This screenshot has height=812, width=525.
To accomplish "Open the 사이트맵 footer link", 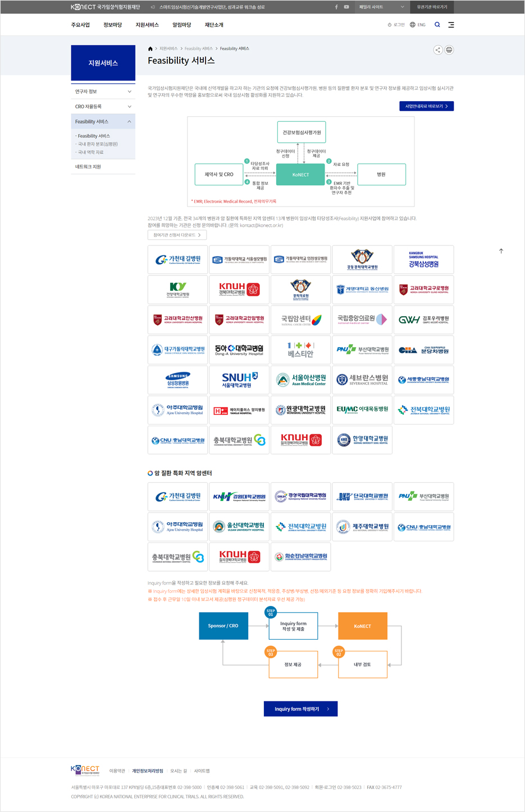I will tap(202, 771).
